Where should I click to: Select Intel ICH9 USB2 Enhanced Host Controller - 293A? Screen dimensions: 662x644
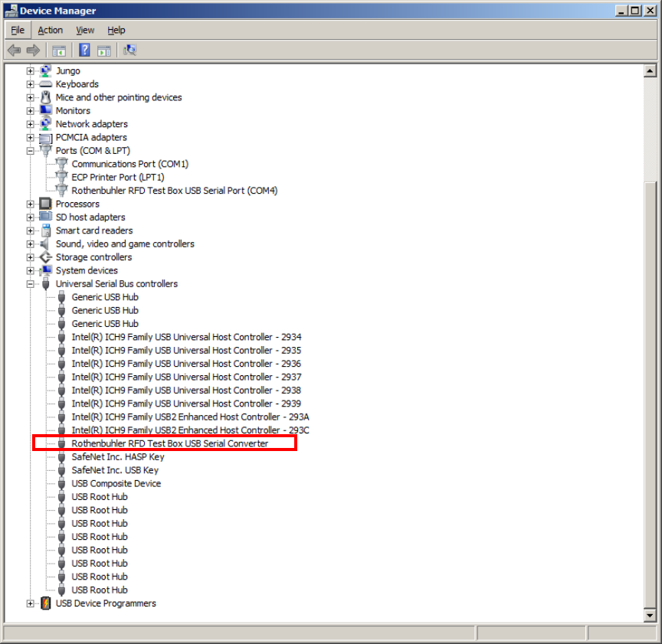coord(190,417)
